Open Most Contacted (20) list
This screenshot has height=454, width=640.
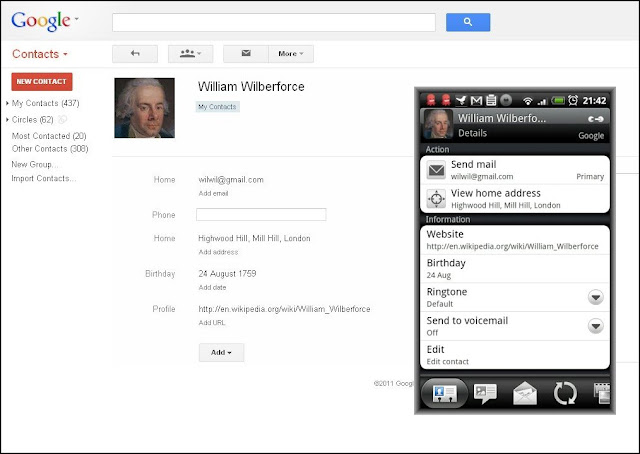point(49,136)
